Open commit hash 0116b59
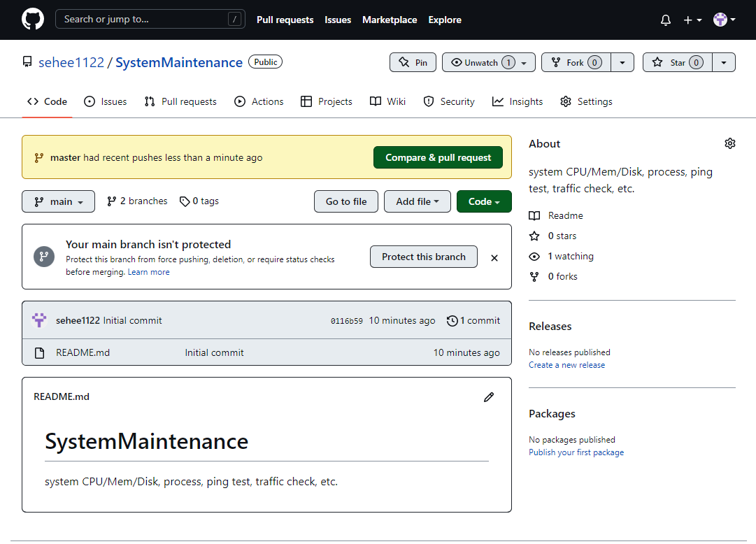Screen dimensions: 756x544 (x=347, y=321)
